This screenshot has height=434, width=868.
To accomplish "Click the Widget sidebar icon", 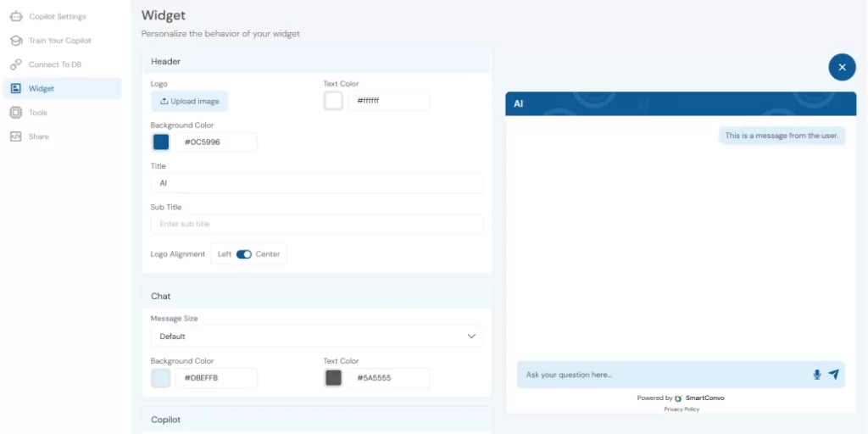I will coord(16,88).
